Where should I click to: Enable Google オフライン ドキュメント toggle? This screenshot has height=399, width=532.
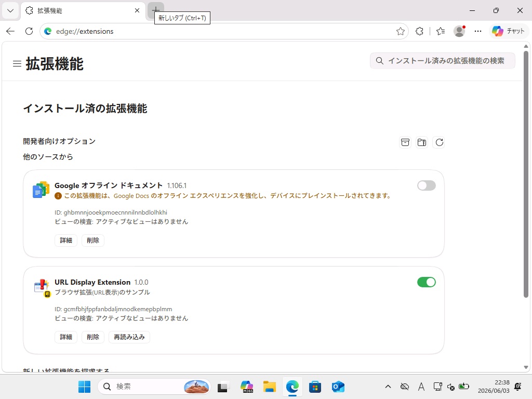coord(427,185)
